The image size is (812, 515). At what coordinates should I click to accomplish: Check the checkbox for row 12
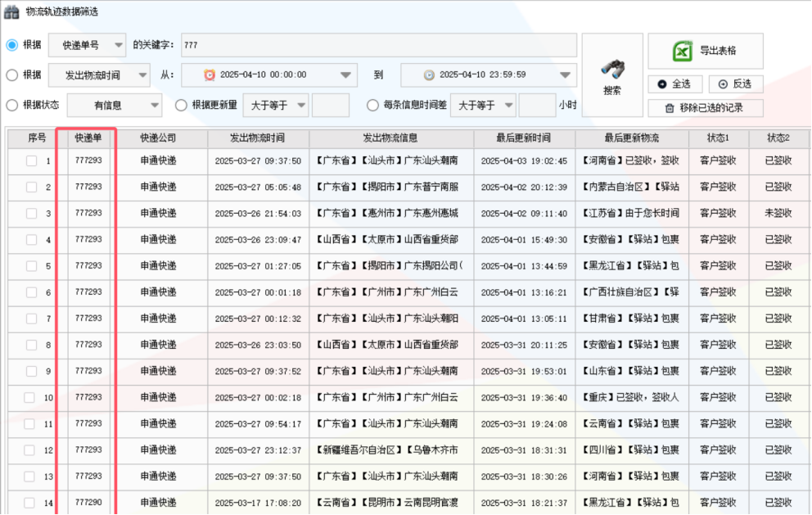coord(29,450)
